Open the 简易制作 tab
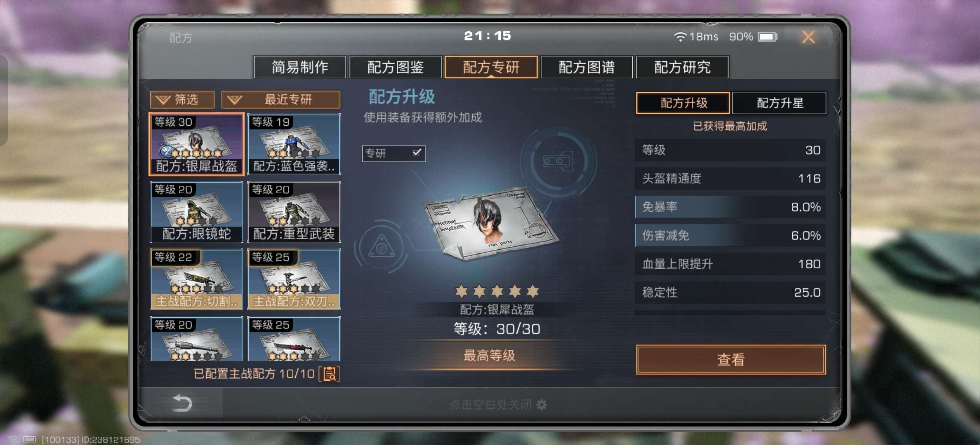Screen dimensions: 980x445 (300, 67)
